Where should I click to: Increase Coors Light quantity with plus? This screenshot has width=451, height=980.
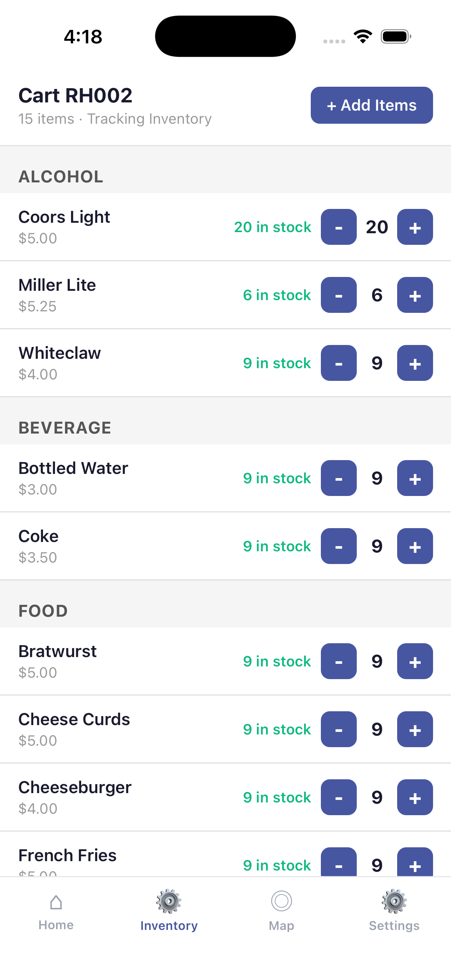coord(414,227)
